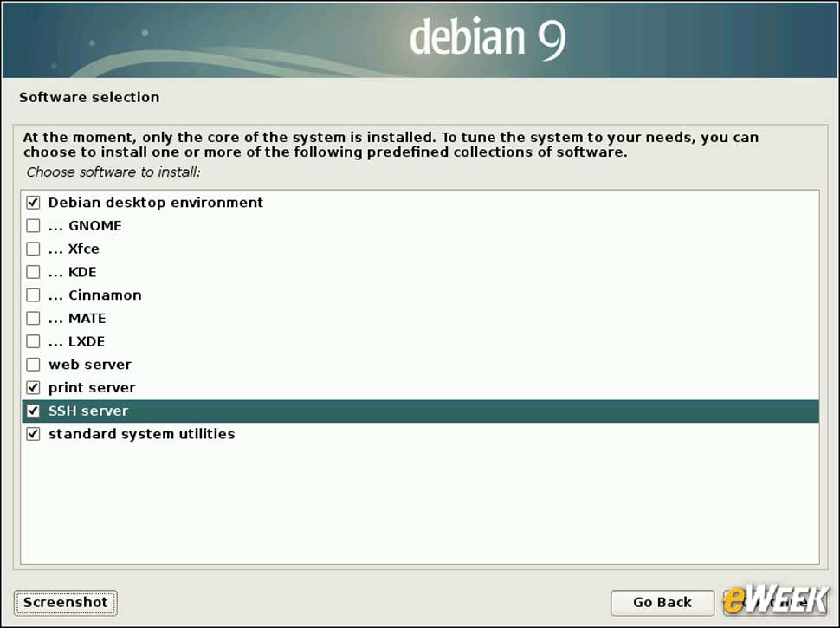Select the '... LXDE' row text
The image size is (840, 628).
pyautogui.click(x=76, y=341)
